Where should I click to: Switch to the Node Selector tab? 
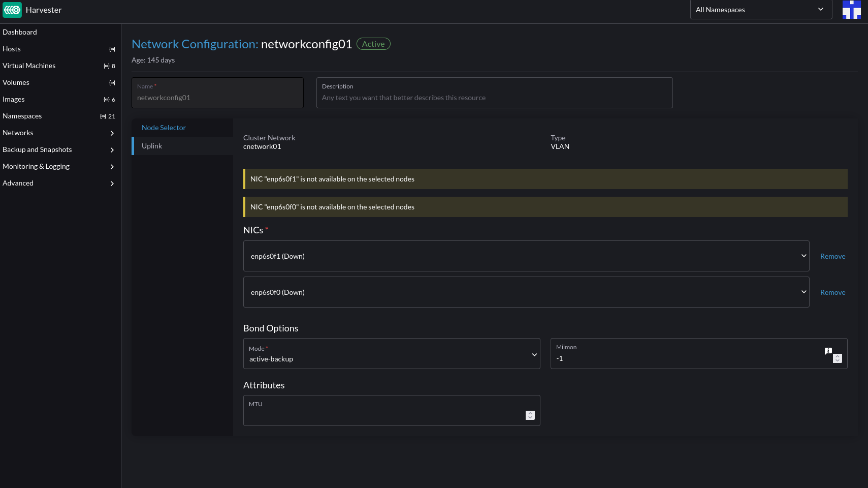(x=164, y=127)
